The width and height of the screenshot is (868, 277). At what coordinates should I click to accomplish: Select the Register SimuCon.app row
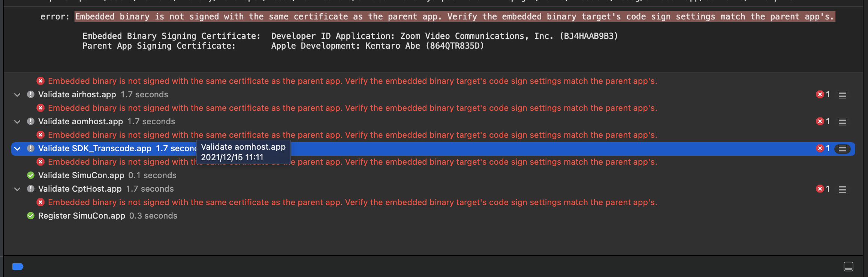(81, 216)
